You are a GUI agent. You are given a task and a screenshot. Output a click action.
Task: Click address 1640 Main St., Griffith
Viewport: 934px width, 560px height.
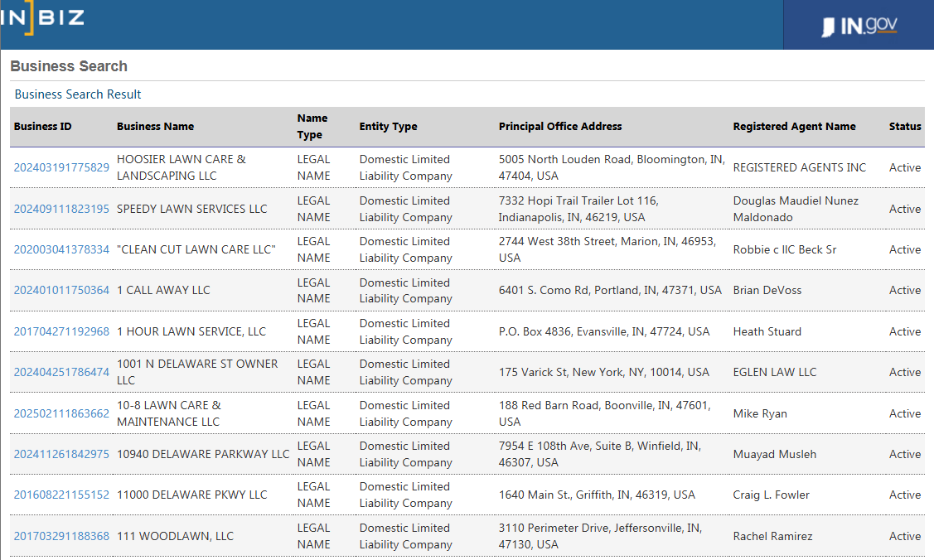click(x=597, y=495)
